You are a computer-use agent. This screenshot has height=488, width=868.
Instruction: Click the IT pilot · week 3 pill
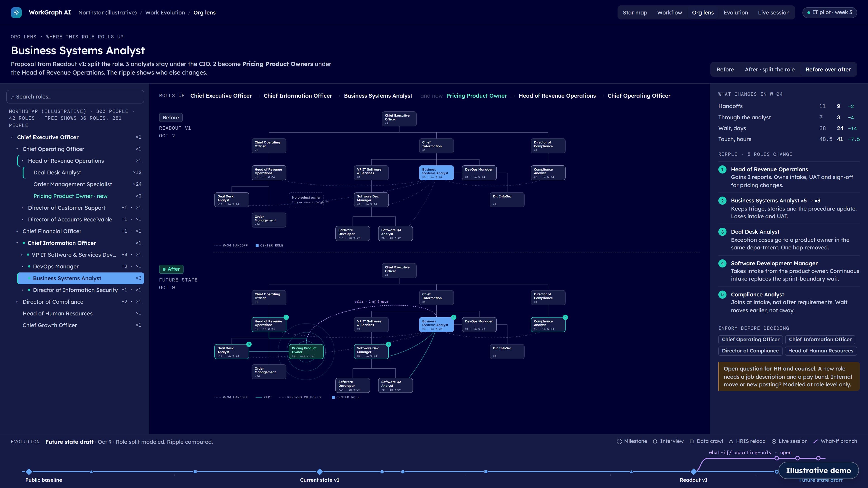(x=830, y=12)
